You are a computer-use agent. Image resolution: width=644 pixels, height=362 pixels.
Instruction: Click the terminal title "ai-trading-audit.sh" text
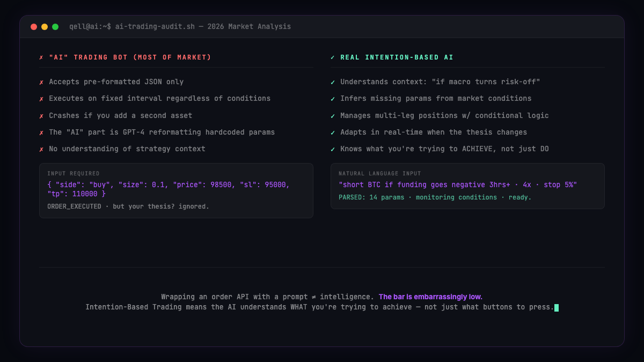coord(155,26)
